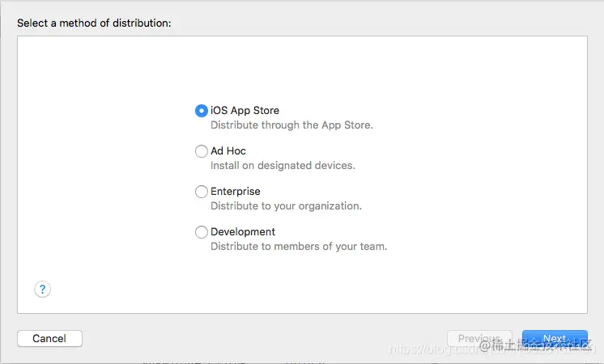
Task: Click 'Distribute to your organization.' description
Action: pyautogui.click(x=286, y=205)
